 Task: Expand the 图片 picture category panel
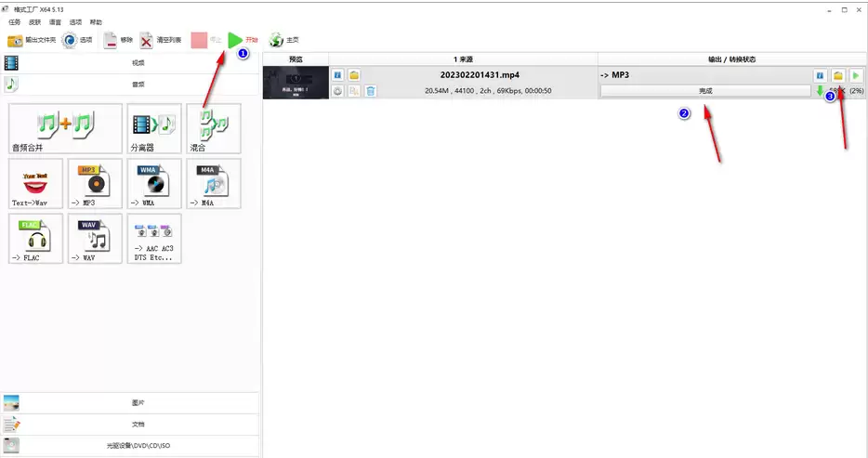129,402
